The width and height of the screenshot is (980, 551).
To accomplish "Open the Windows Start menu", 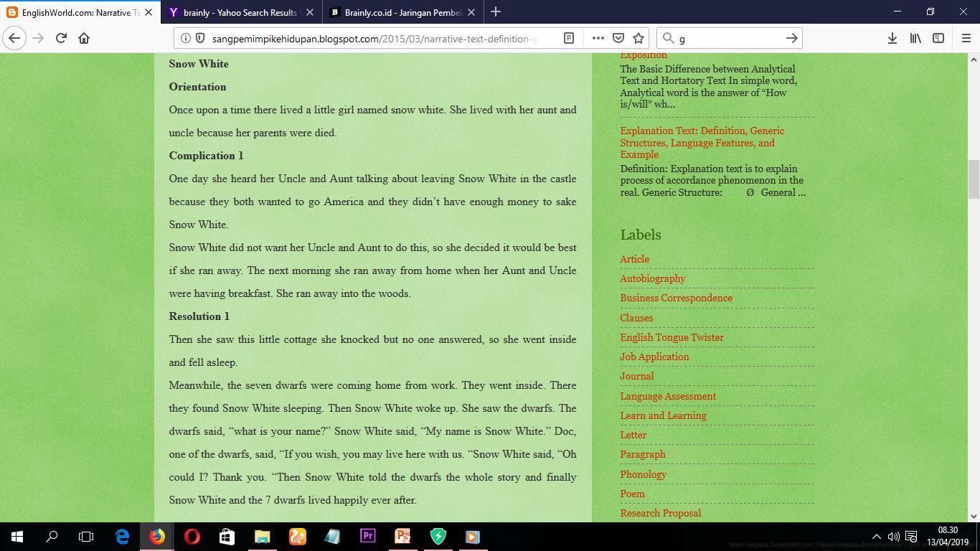I will (17, 537).
